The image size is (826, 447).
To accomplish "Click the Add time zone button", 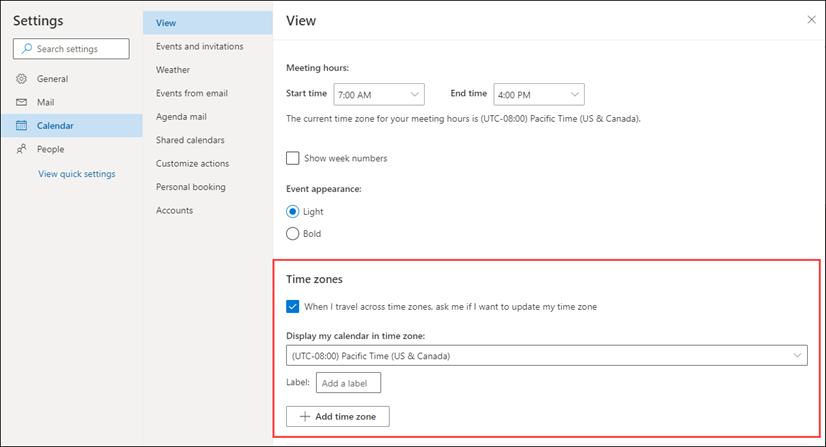I will click(x=338, y=416).
